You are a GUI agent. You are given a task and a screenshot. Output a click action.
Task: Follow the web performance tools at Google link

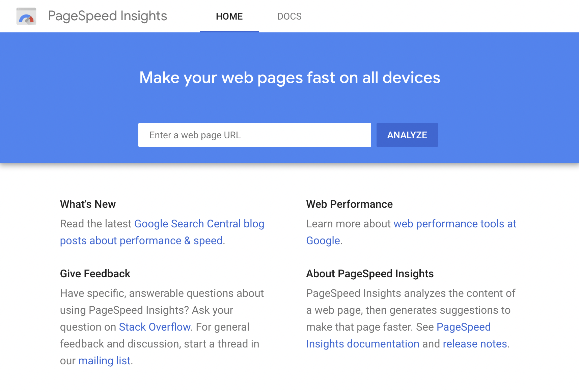(x=411, y=232)
